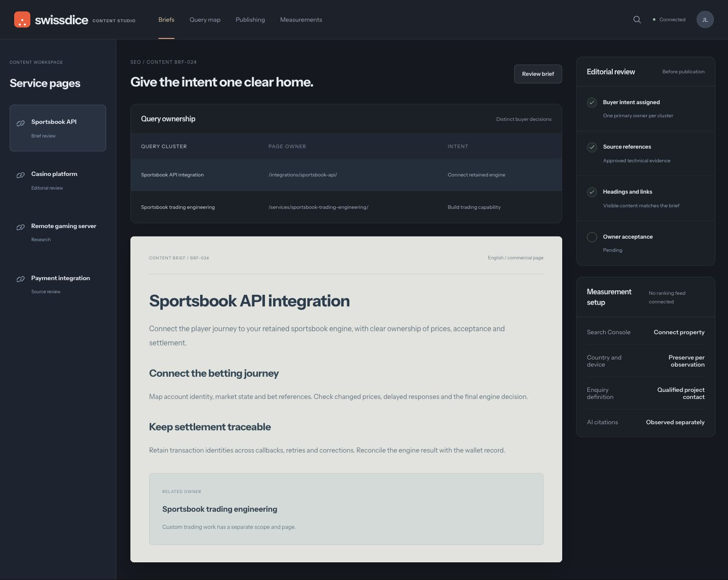Open the JL user avatar
The image size is (728, 580).
[705, 20]
